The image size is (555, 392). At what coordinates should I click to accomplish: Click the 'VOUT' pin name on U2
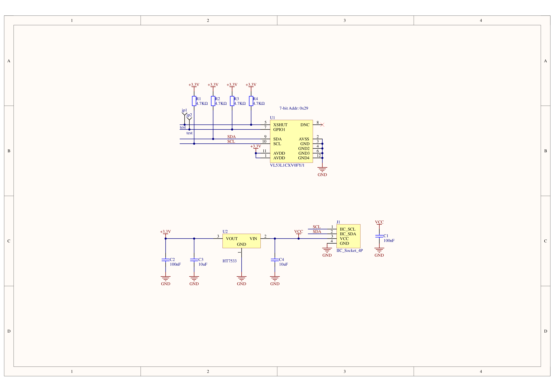[232, 239]
